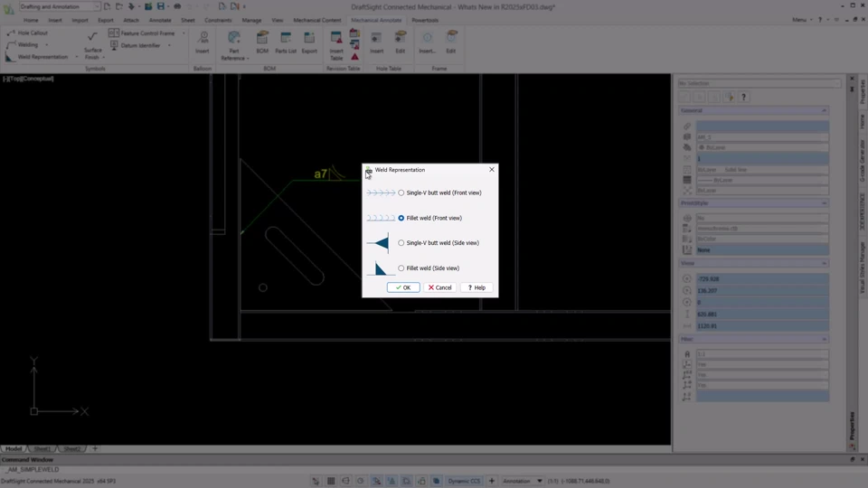The width and height of the screenshot is (868, 488).
Task: Open the Powertools ribbon tab
Action: tap(425, 20)
